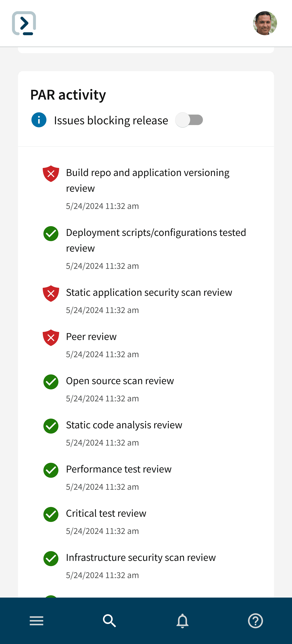Open the help question mark icon
Viewport: 292px width, 644px height.
click(255, 621)
